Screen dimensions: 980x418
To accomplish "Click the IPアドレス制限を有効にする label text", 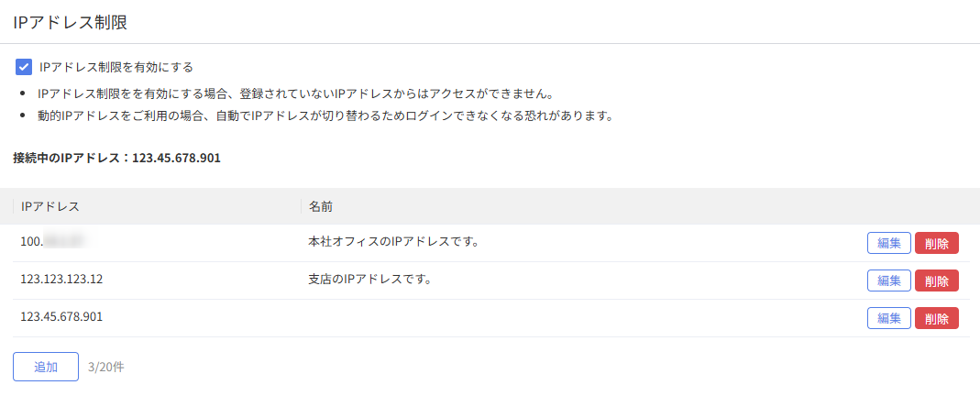I will click(x=116, y=67).
